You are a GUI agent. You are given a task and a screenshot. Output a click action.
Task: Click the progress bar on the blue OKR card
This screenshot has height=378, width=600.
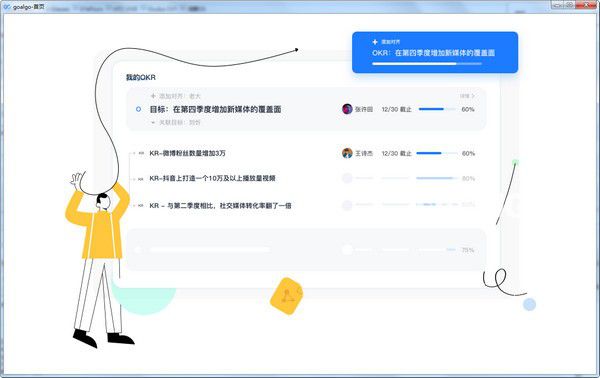(x=427, y=64)
